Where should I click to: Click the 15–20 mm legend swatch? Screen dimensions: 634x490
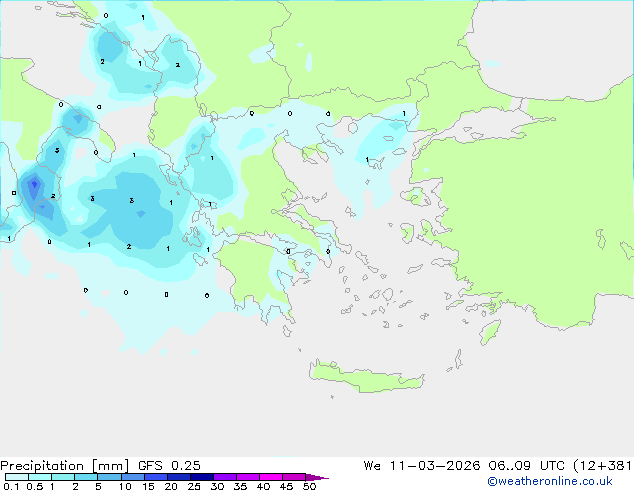click(156, 477)
